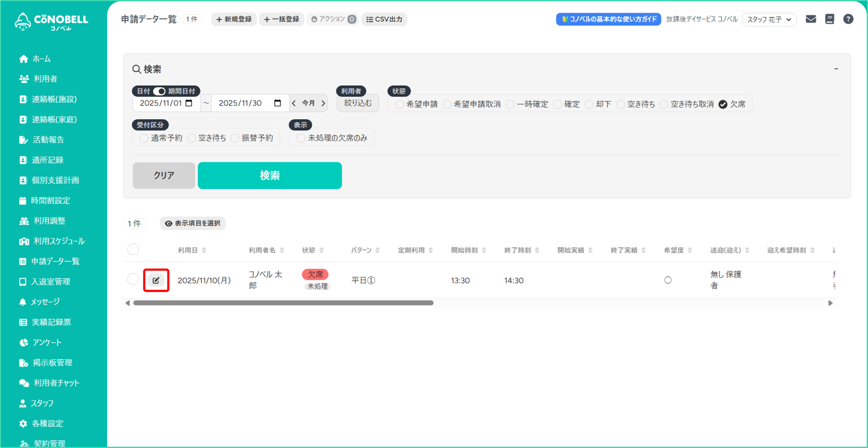Click the help question mark icon
Image resolution: width=868 pixels, height=448 pixels.
pos(848,19)
